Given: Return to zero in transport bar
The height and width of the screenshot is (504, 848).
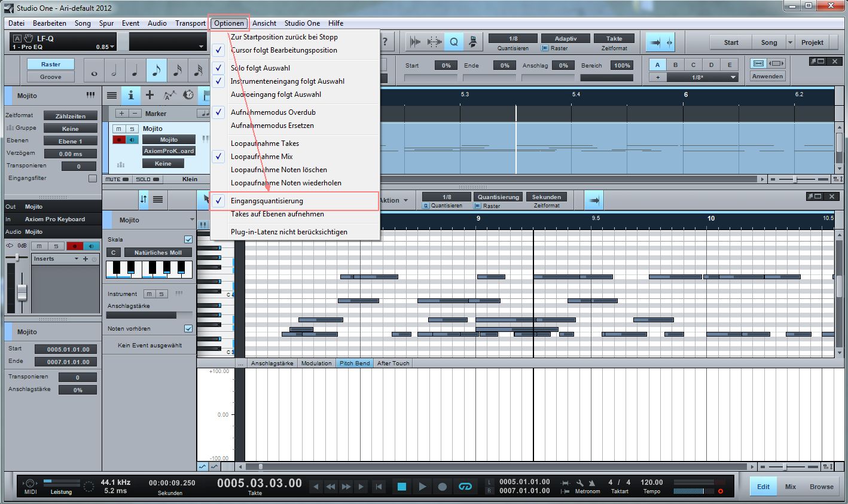Looking at the screenshot, I should (x=378, y=487).
